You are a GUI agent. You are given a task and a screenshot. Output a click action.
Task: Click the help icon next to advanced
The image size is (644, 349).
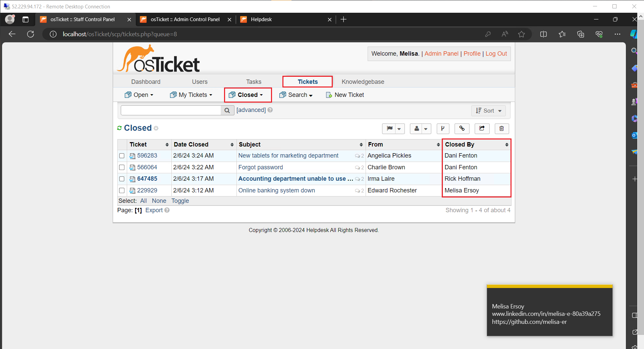tap(270, 110)
